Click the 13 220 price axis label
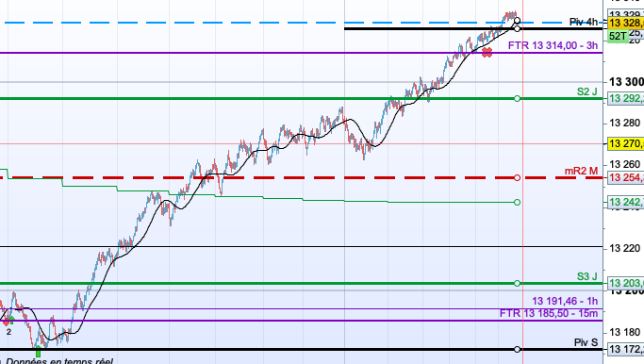 pyautogui.click(x=625, y=248)
